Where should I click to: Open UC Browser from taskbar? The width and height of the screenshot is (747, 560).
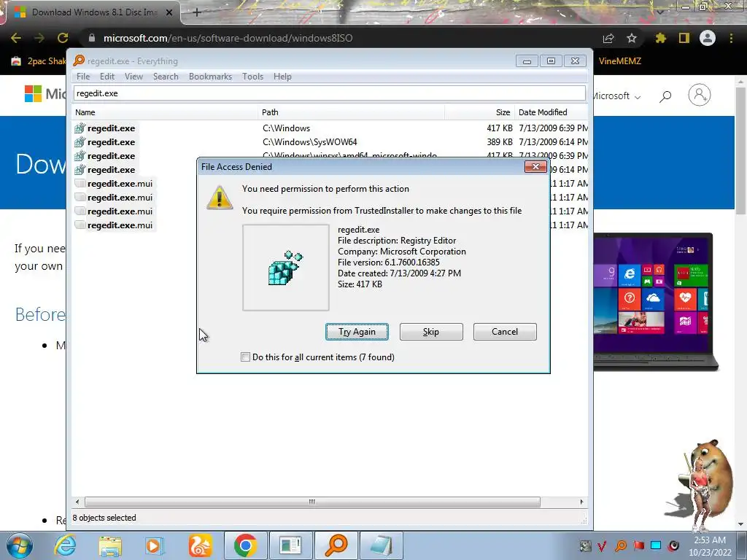200,545
